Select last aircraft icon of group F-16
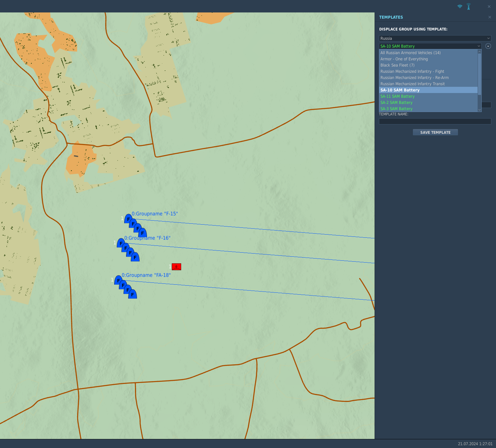Image resolution: width=496 pixels, height=448 pixels. [135, 257]
